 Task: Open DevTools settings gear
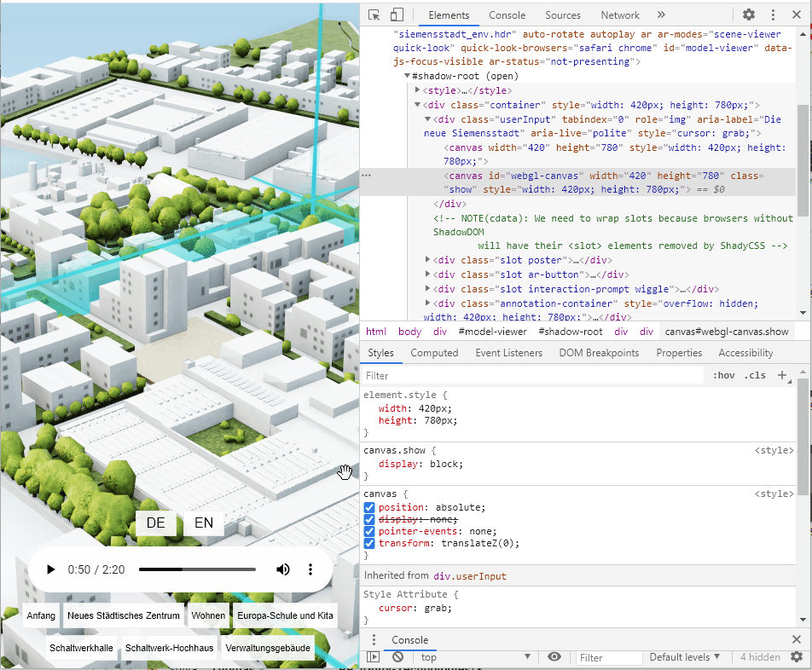748,15
